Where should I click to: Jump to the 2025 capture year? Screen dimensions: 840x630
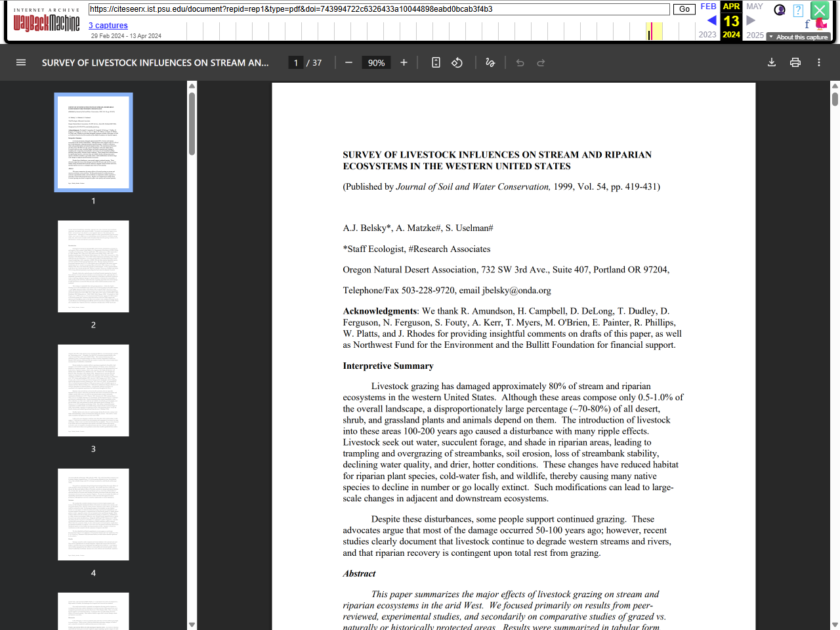tap(755, 34)
